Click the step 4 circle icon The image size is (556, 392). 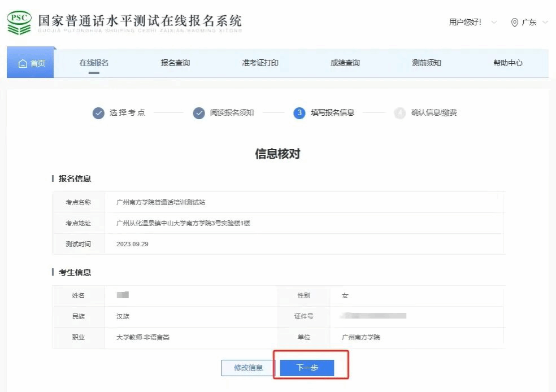[400, 113]
